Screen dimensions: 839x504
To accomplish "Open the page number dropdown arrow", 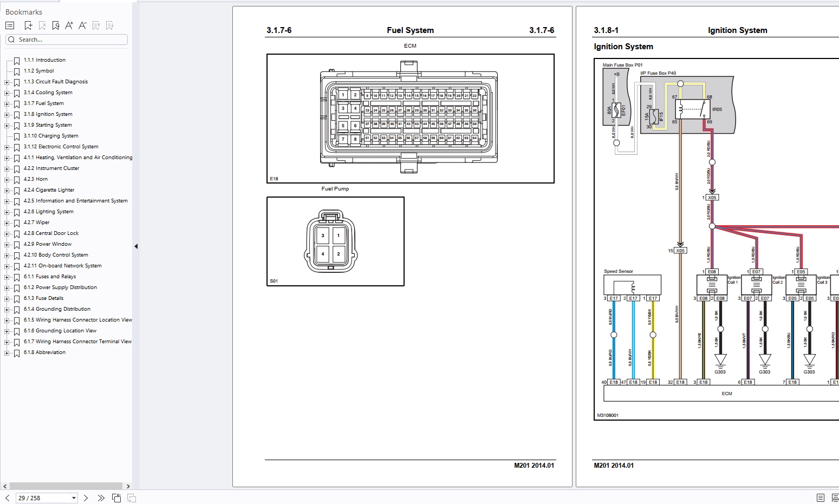I will tap(74, 498).
